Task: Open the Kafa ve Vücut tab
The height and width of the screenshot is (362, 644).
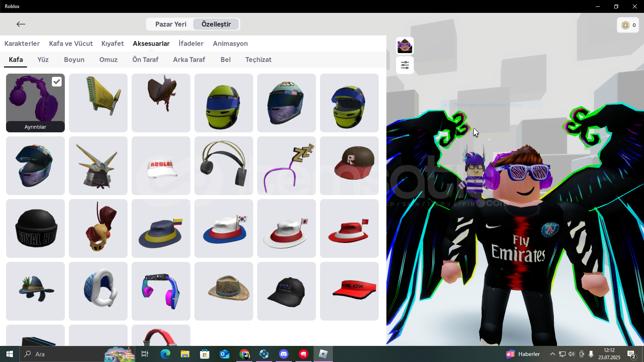Action: (71, 43)
